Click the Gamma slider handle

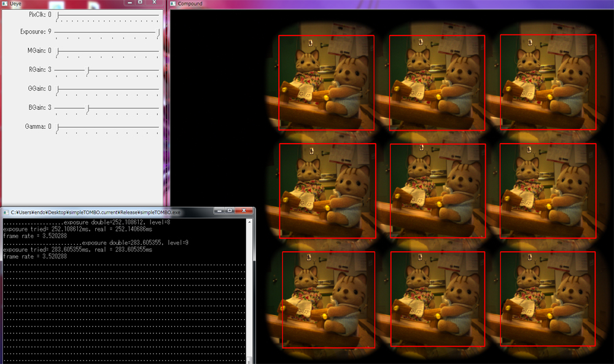pos(58,128)
